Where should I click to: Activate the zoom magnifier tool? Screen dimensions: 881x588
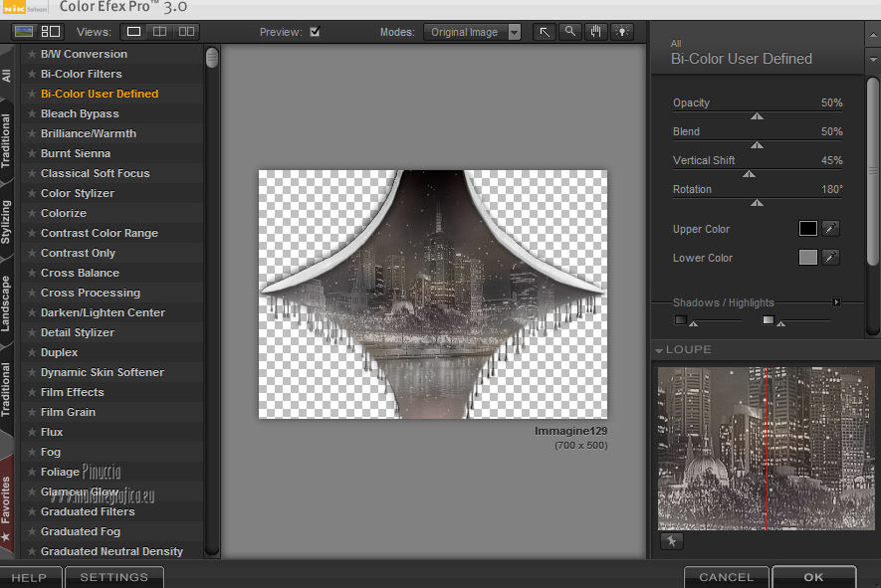click(570, 32)
